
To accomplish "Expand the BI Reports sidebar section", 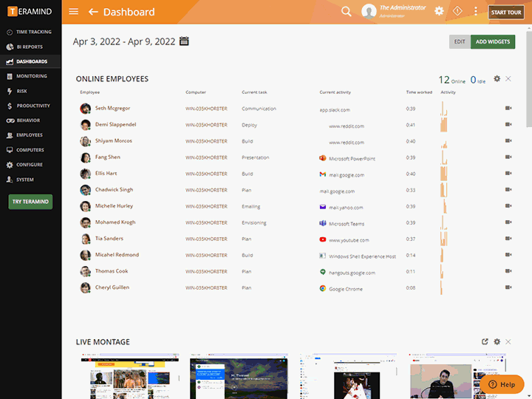I will 29,47.
